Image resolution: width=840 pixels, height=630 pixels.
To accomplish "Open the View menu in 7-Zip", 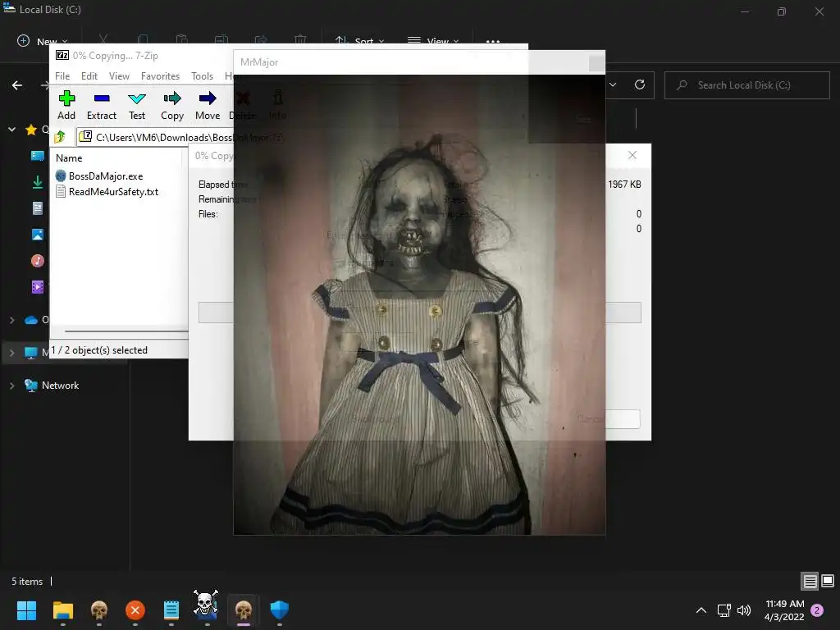I will (x=119, y=76).
